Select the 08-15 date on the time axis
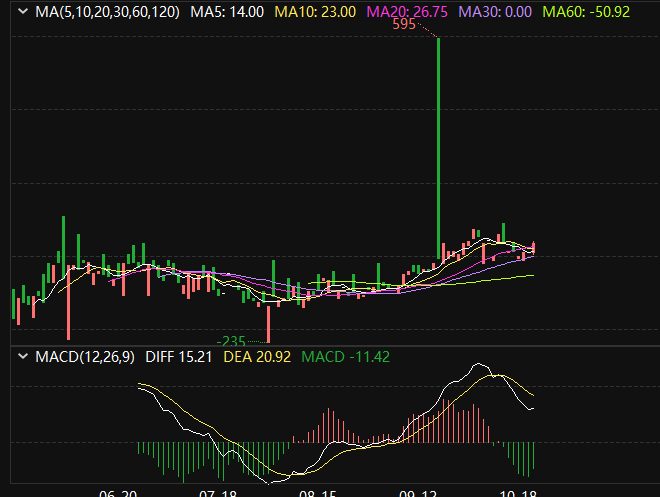Screen dimensions: 660x497 319,494
